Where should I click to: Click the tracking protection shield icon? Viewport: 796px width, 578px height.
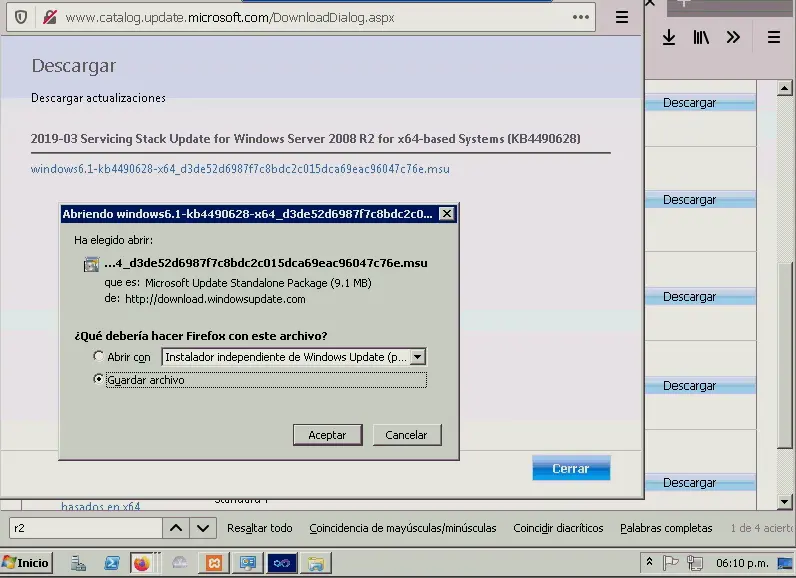(21, 17)
